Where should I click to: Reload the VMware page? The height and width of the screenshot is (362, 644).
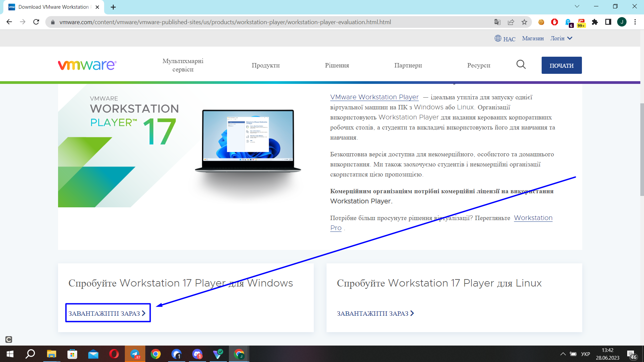[36, 22]
